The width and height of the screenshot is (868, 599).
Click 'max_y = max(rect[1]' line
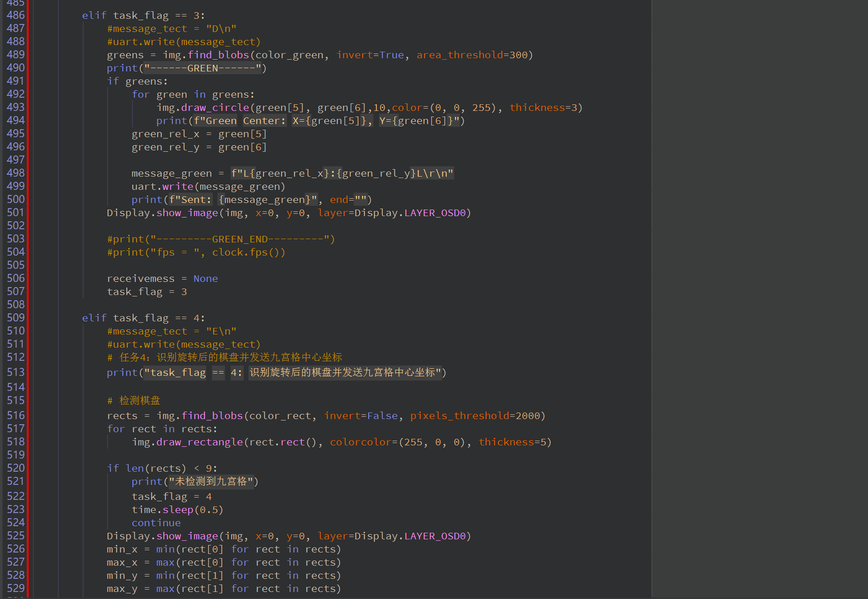(223, 589)
